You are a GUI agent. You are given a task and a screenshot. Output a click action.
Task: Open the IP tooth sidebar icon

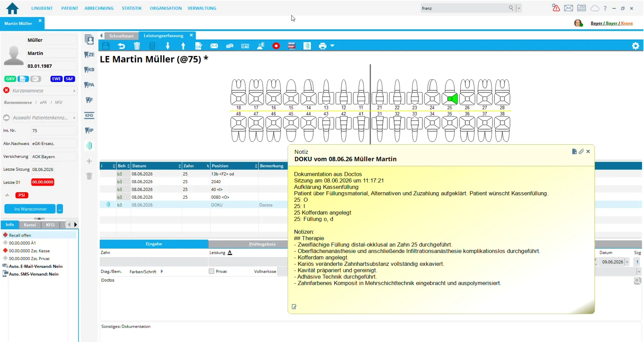89,130
